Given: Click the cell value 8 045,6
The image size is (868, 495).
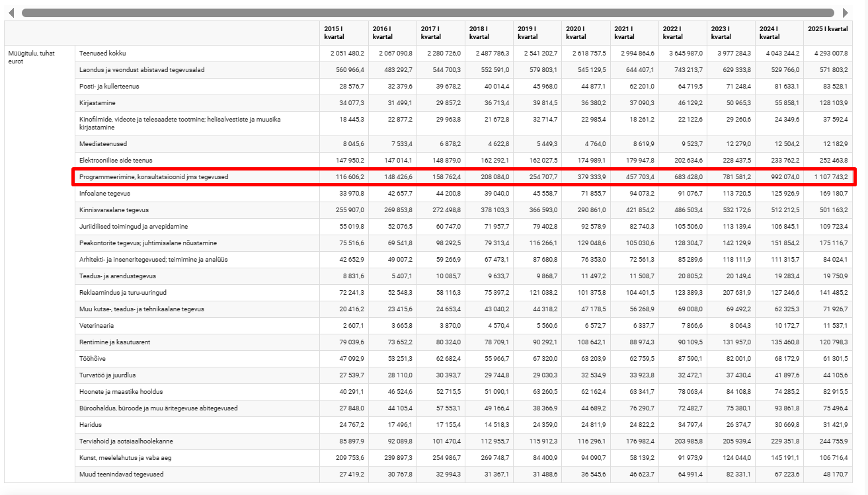Looking at the screenshot, I should coord(354,144).
